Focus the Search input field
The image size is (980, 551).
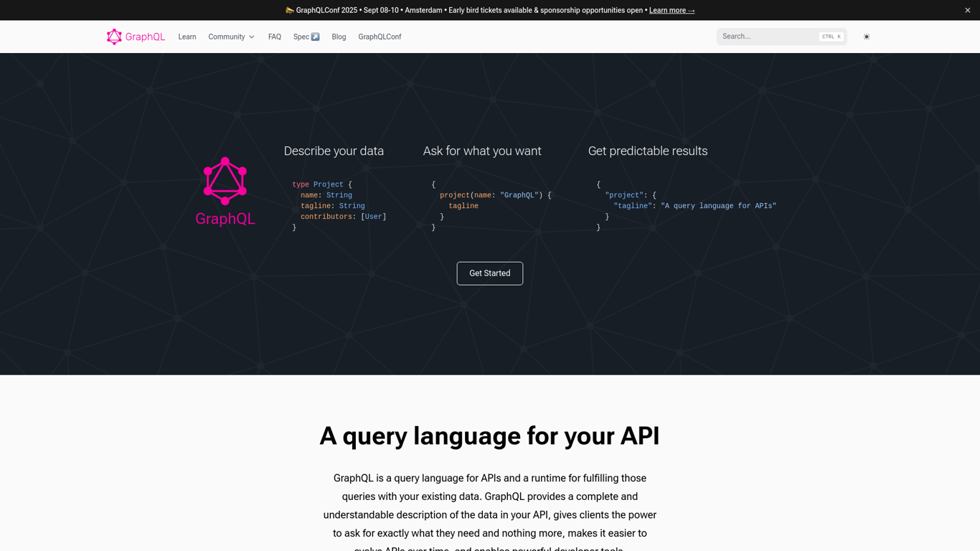pyautogui.click(x=781, y=37)
